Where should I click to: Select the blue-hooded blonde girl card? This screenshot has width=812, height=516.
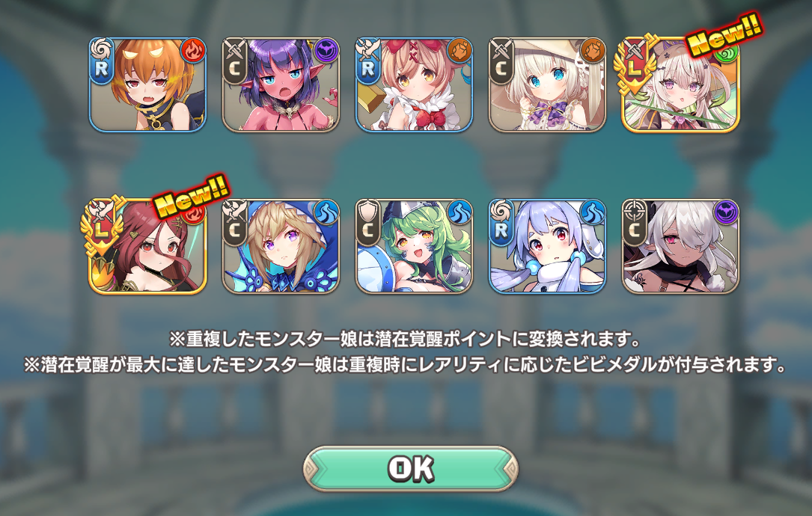[281, 246]
